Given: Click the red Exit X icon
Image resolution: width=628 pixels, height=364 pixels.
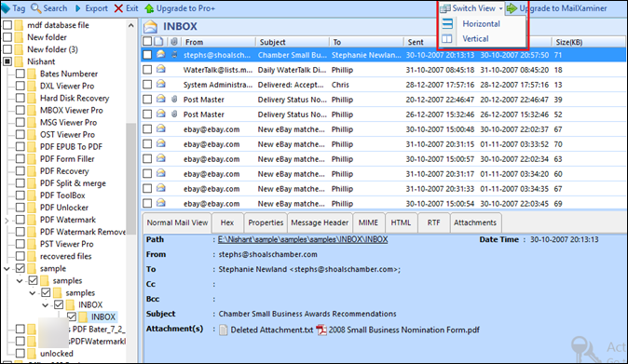Looking at the screenshot, I should (x=118, y=8).
